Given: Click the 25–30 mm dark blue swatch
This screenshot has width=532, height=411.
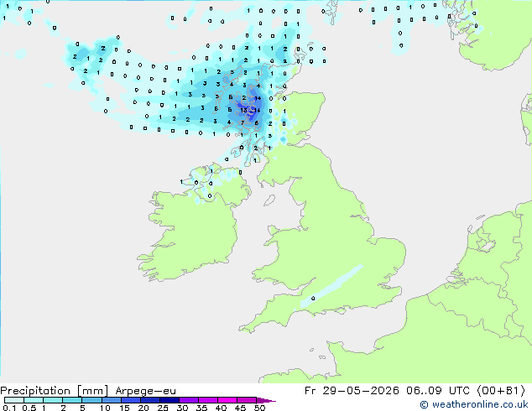Looking at the screenshot, I should click(170, 400).
